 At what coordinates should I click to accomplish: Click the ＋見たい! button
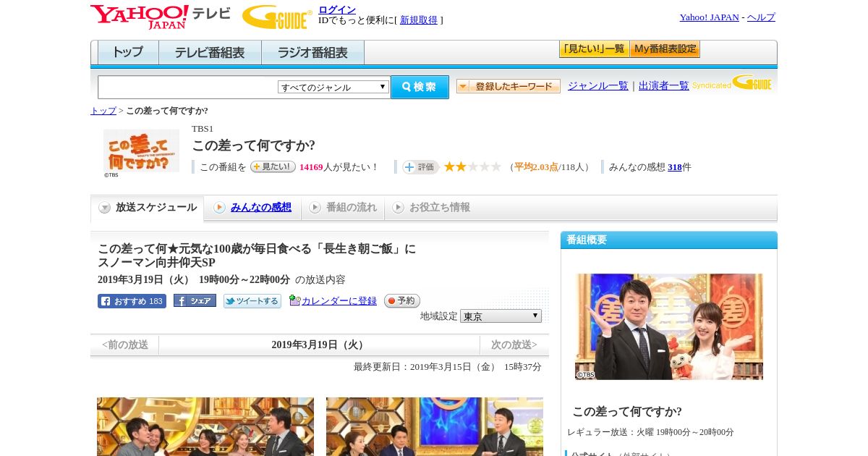pyautogui.click(x=273, y=166)
